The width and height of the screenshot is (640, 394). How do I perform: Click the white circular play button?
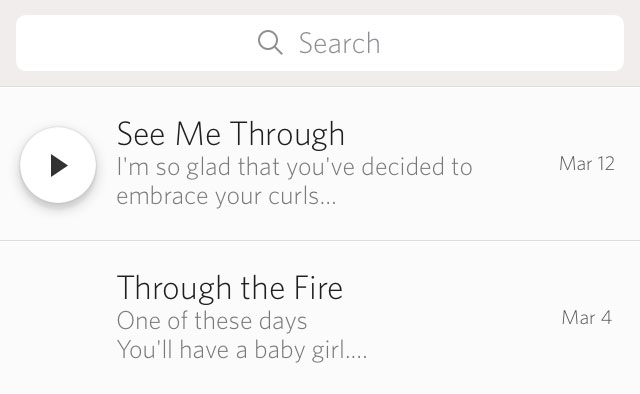pos(58,165)
